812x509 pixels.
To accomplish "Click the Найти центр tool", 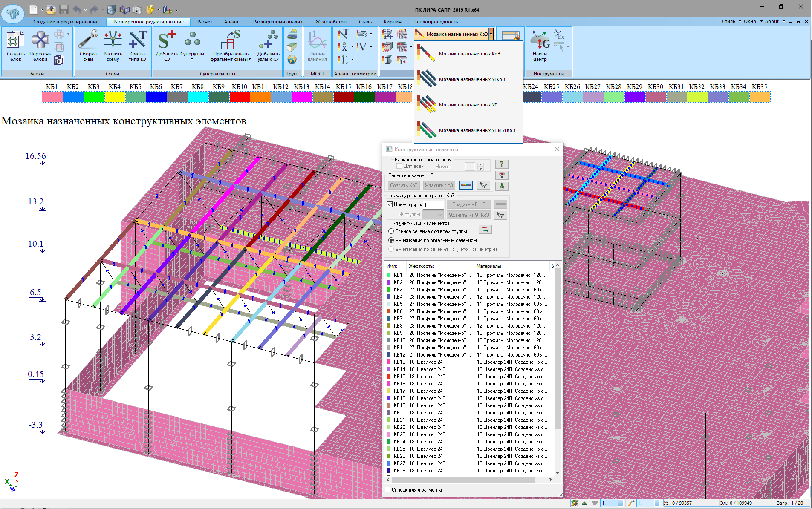I will pos(540,46).
